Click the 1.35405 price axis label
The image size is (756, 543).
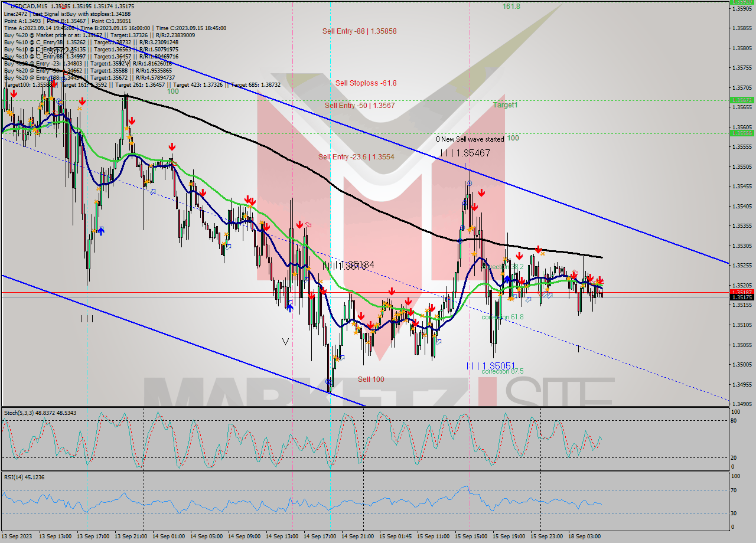742,206
